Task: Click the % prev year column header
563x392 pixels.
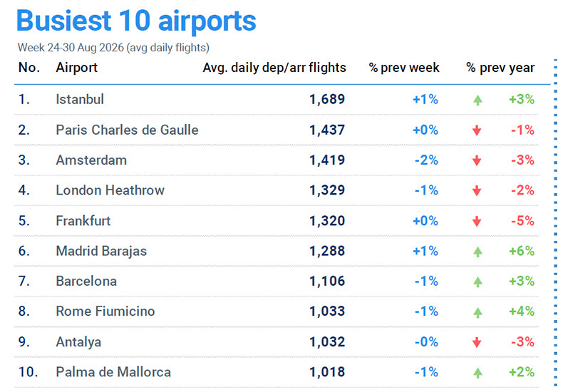Action: [x=500, y=68]
